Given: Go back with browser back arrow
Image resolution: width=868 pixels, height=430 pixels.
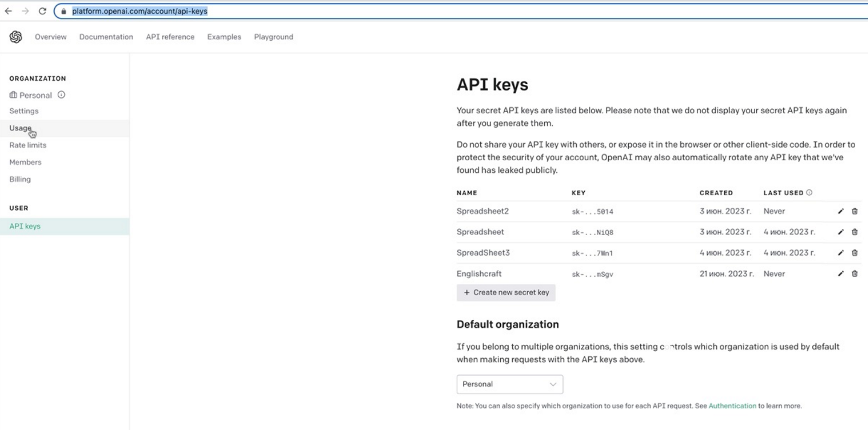Looking at the screenshot, I should click(8, 11).
